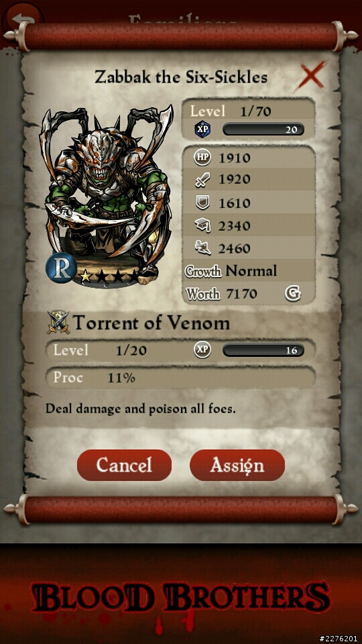
Task: Click the Torrent of Venom skill title
Action: [151, 323]
